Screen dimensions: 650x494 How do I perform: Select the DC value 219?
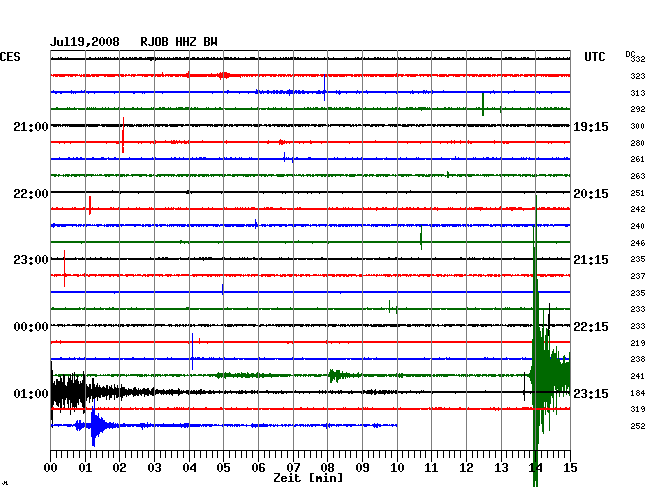[638, 343]
